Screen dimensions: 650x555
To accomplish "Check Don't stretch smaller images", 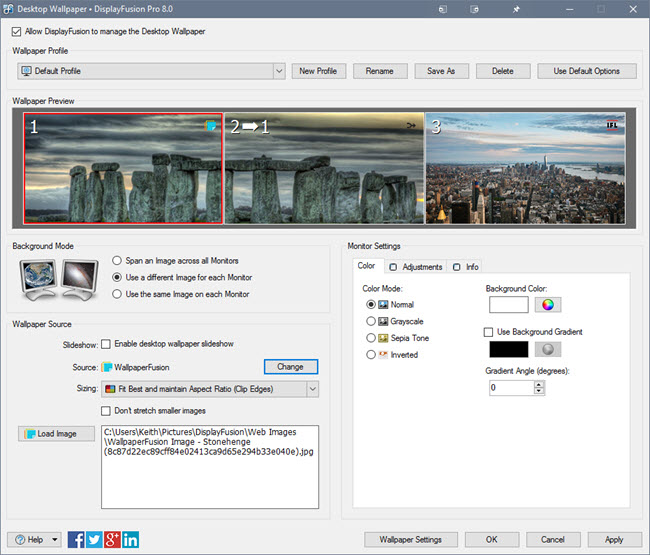I will (106, 411).
